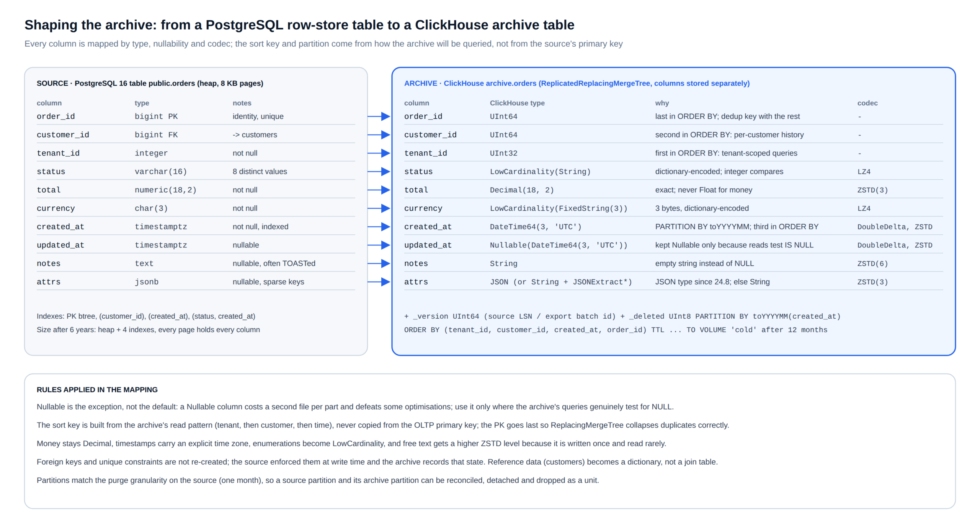980x527 pixels.
Task: Select the ARCHIVE ClickHouse archive.orders heading
Action: coord(577,83)
